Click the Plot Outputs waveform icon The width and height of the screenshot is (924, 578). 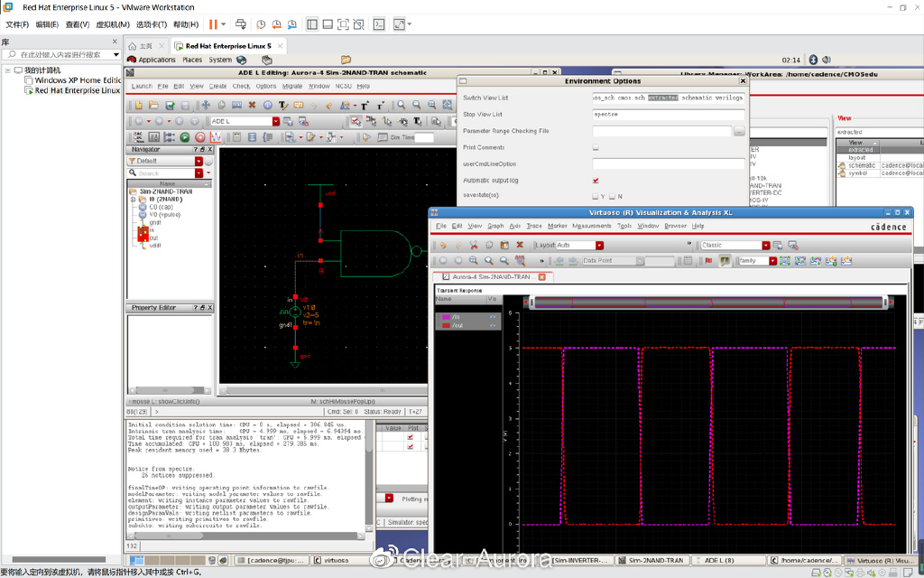tap(215, 137)
